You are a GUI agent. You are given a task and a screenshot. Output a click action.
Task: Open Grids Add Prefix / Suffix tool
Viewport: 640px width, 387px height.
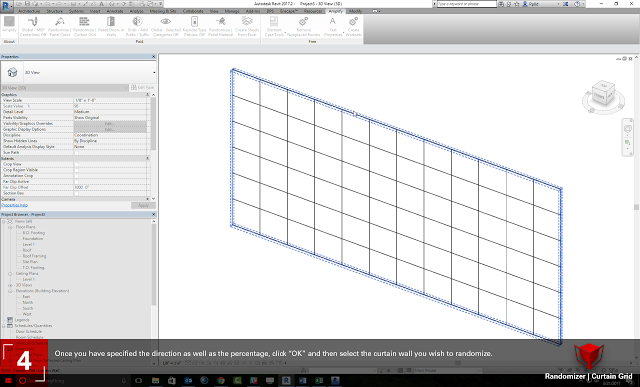[x=138, y=26]
